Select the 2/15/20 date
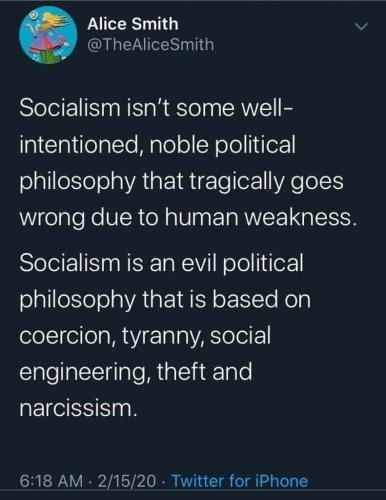Image resolution: width=386 pixels, height=500 pixels. (127, 481)
